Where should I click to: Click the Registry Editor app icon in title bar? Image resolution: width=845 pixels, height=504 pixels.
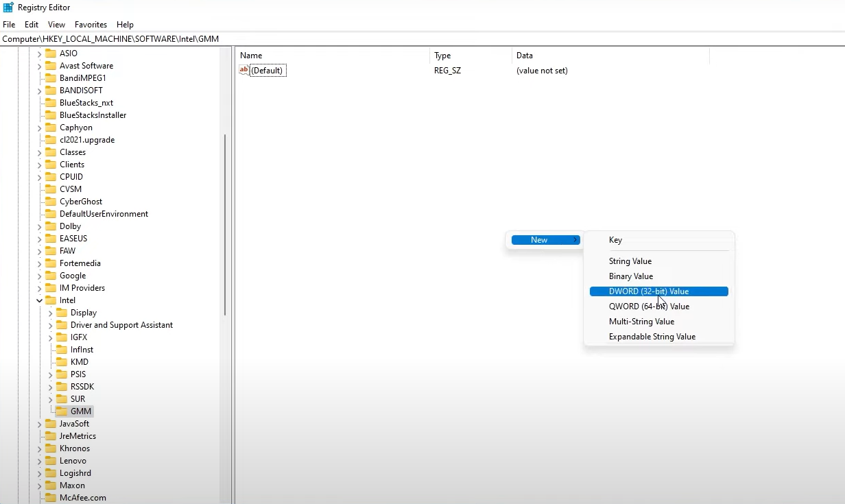8,8
